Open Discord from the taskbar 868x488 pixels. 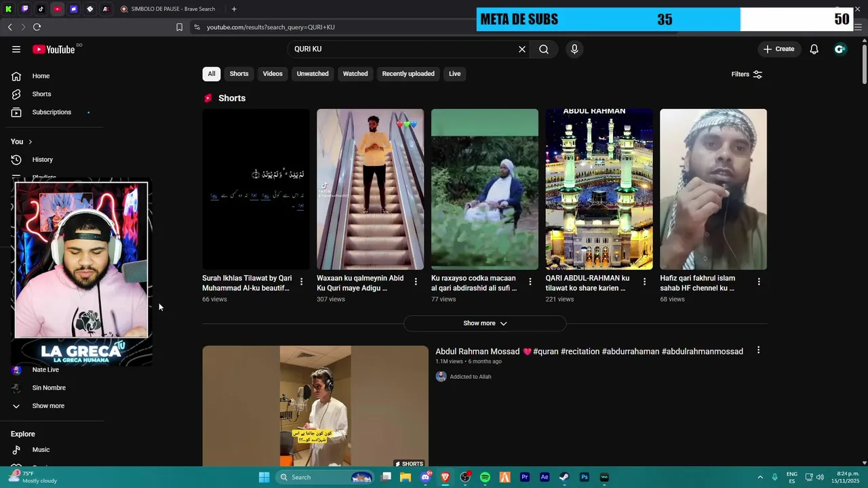pos(425,477)
